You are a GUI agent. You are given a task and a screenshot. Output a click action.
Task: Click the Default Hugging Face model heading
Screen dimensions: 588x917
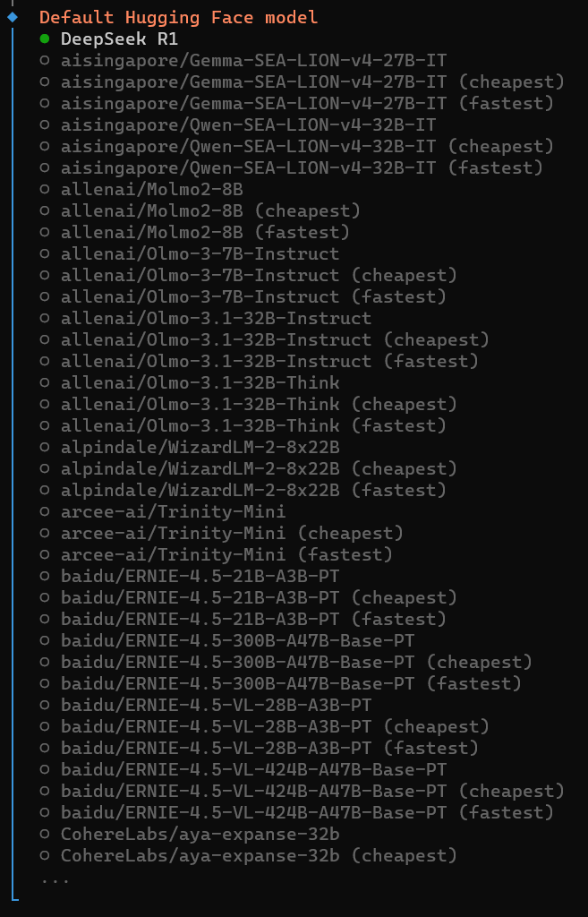[x=178, y=17]
